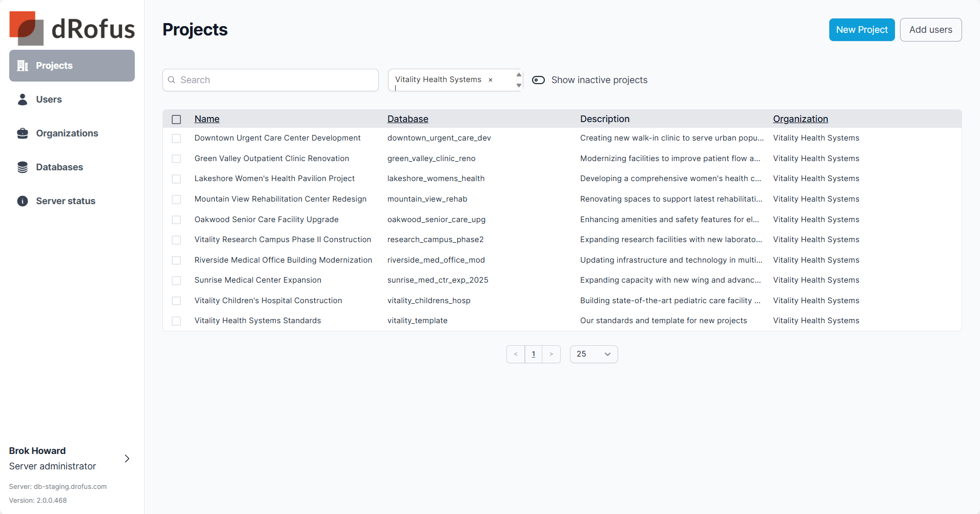Open the organization filter dropdown

tap(519, 80)
